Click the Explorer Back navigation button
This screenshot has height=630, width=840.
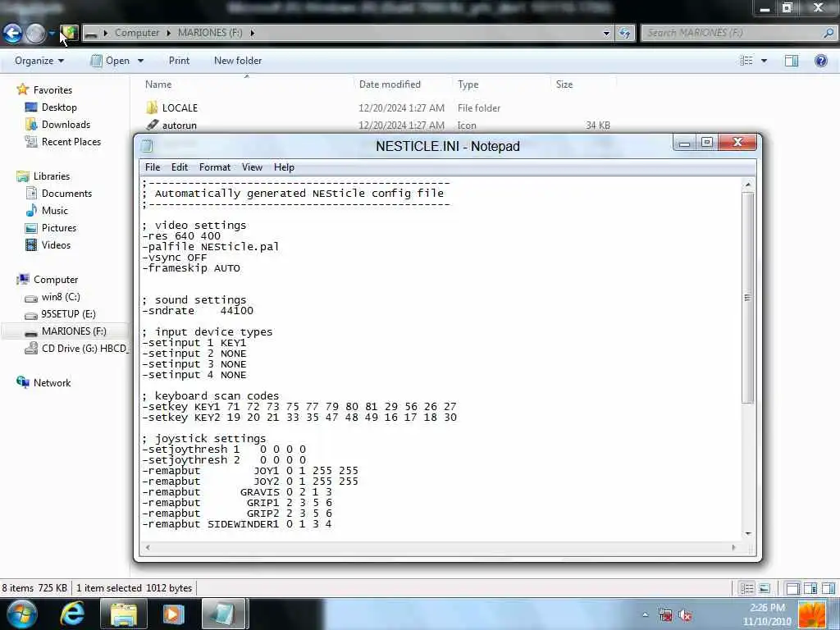coord(13,33)
